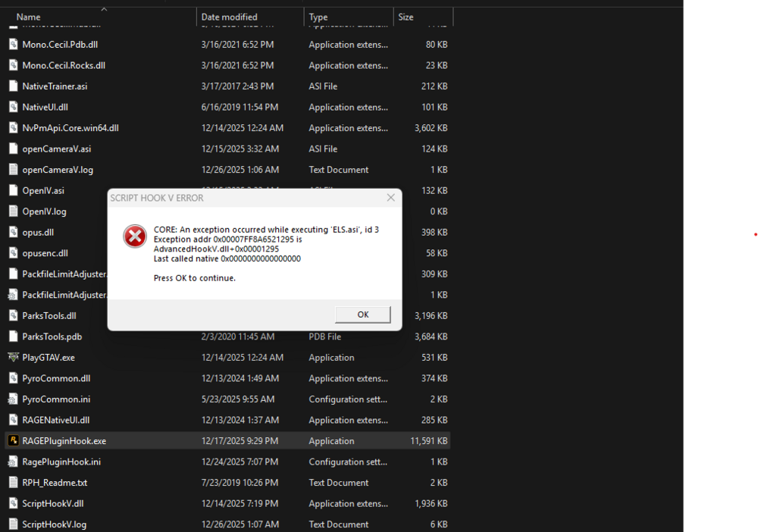Click the PyroCommon.ini configuration file icon
This screenshot has width=758, height=532.
pos(13,399)
